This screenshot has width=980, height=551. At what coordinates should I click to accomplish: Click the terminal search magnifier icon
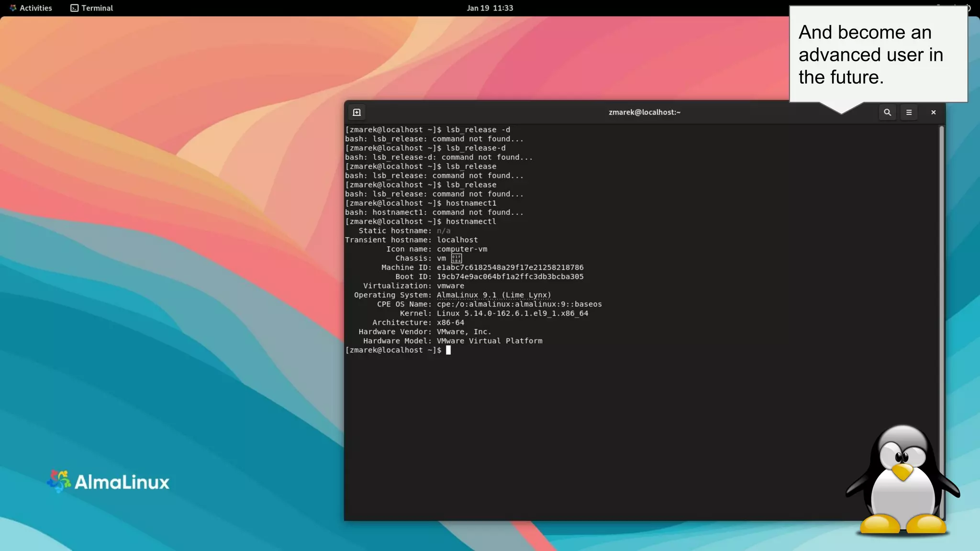coord(887,112)
